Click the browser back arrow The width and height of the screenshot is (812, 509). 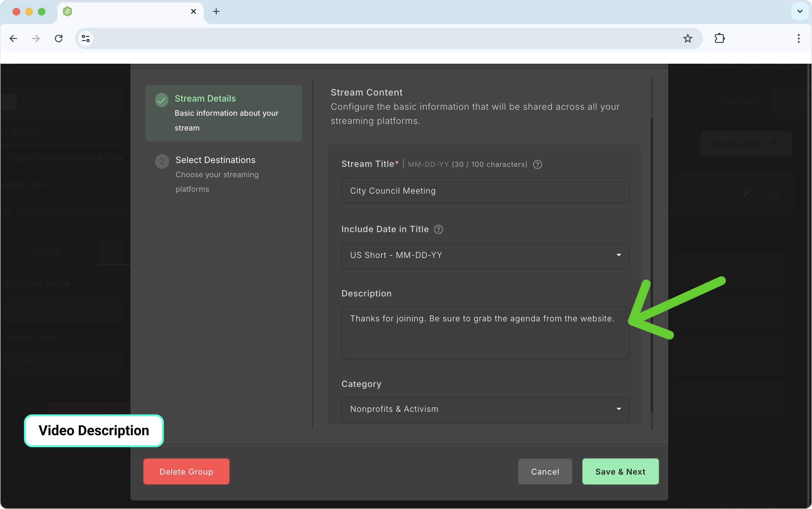14,38
